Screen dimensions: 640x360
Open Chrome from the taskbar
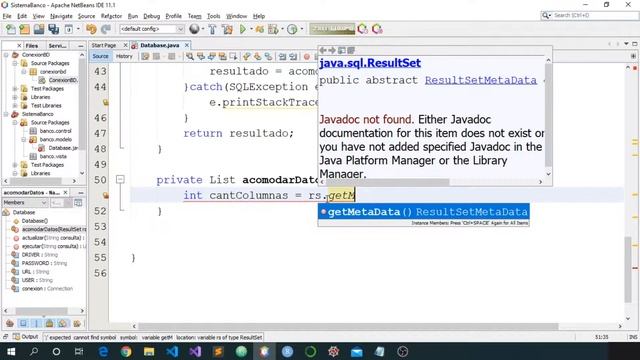pyautogui.click(x=126, y=351)
